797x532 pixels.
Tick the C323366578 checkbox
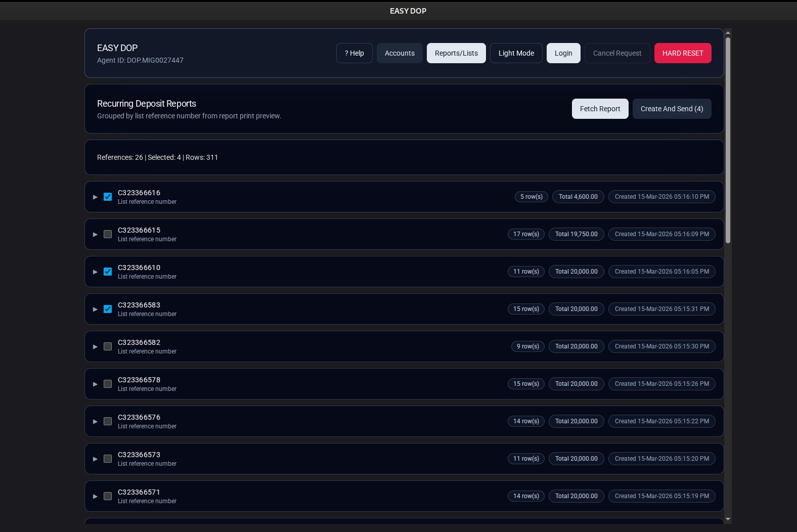(x=108, y=384)
